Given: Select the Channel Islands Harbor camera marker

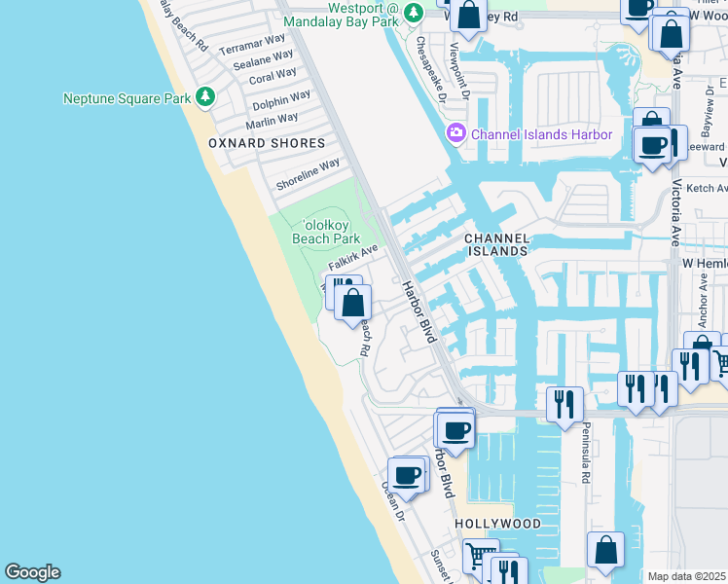Looking at the screenshot, I should click(455, 133).
